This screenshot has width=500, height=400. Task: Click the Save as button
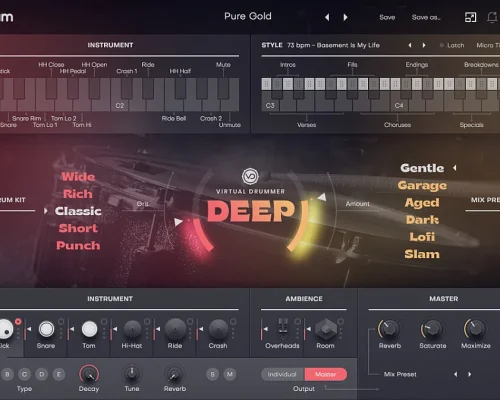click(x=426, y=17)
